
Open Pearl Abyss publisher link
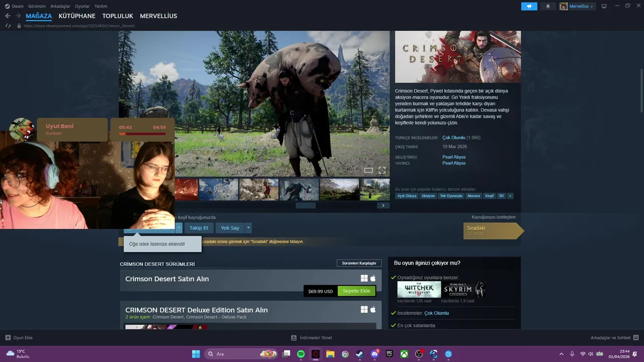coord(454,163)
